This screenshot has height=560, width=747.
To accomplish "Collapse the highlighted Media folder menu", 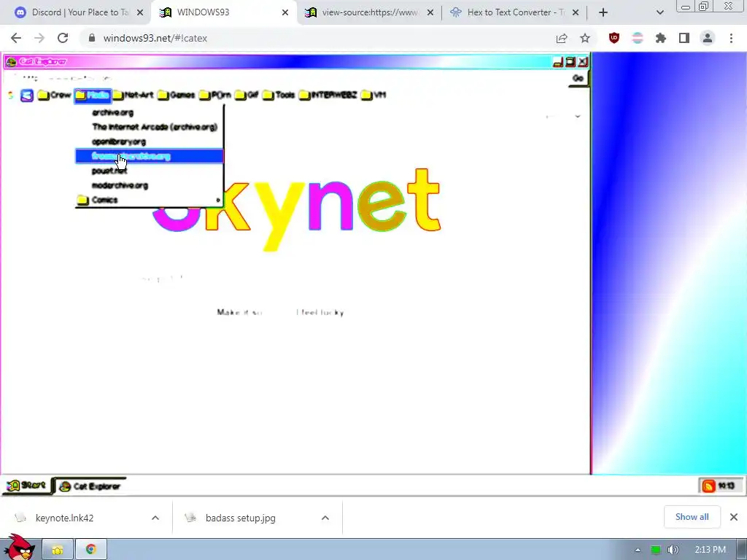I will click(93, 96).
